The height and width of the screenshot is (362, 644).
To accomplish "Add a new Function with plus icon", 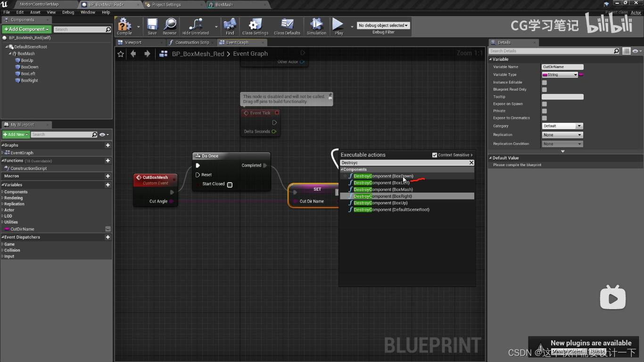I will pyautogui.click(x=108, y=161).
